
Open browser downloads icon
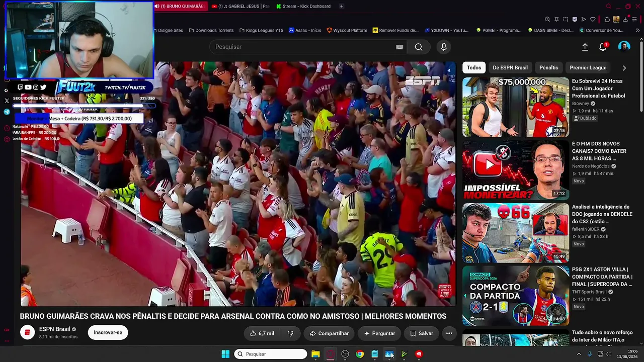(x=625, y=20)
